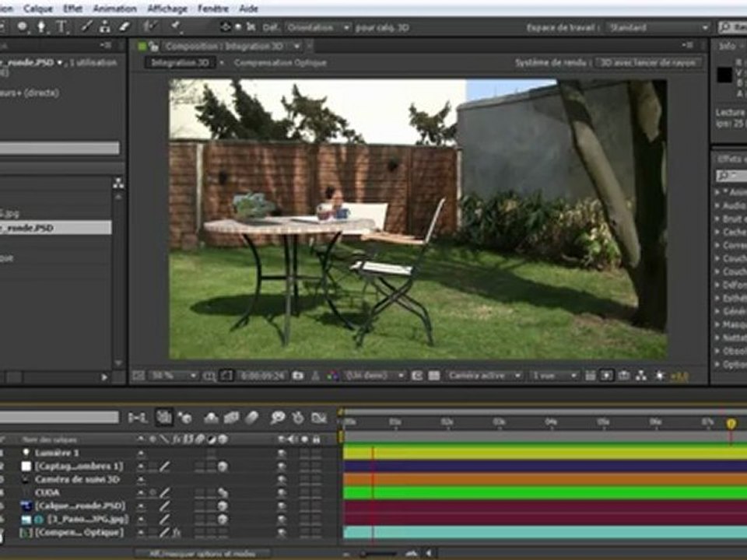Open the Aide menu
The image size is (747, 560).
click(x=249, y=9)
